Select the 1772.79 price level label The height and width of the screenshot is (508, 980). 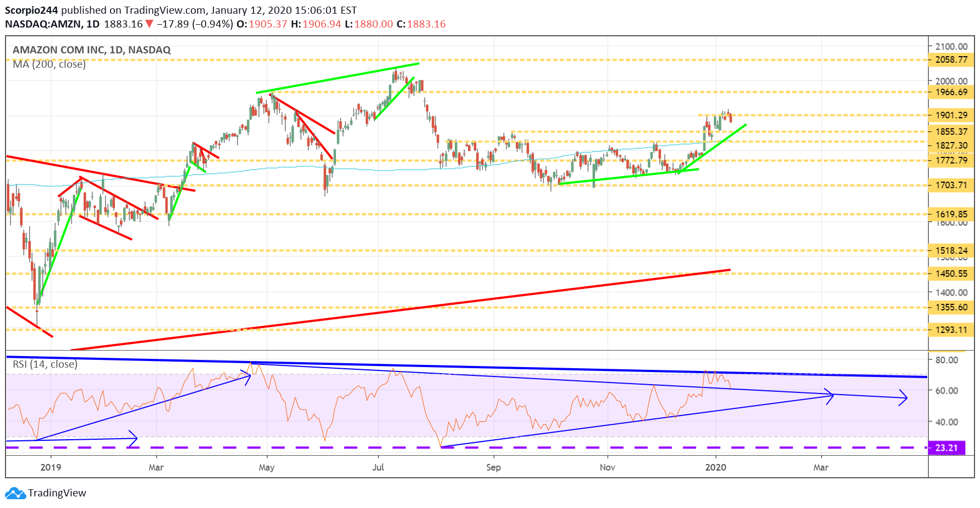[951, 160]
